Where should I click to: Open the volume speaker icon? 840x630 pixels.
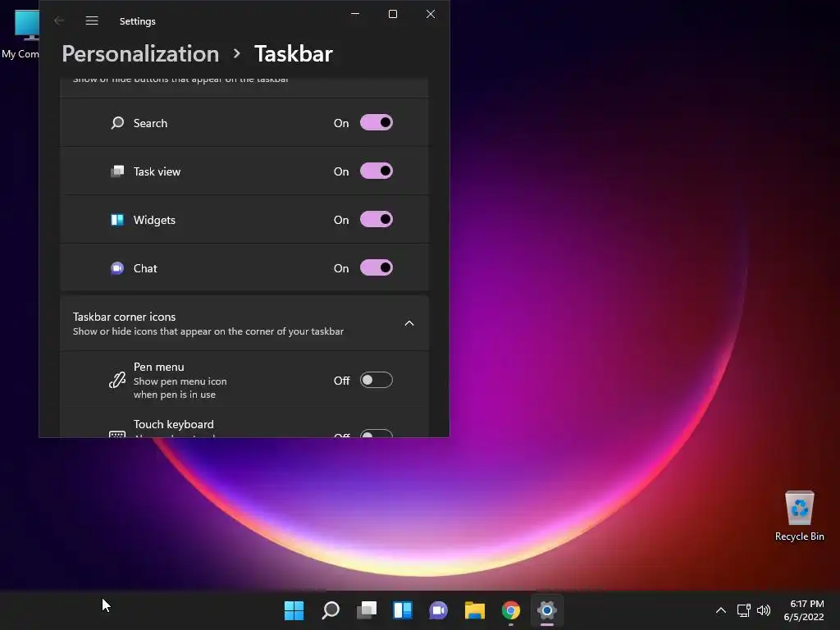click(x=764, y=610)
